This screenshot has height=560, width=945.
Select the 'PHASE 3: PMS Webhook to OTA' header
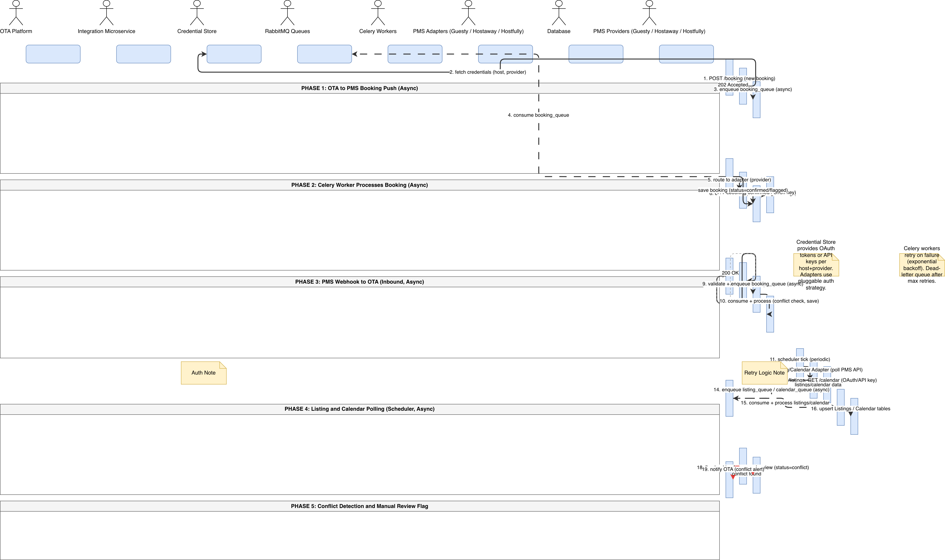tap(360, 282)
